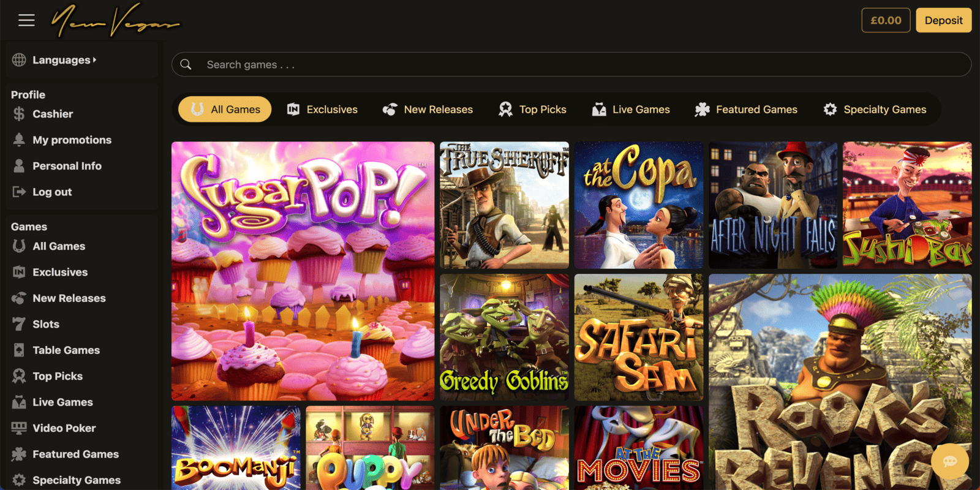Click the £0.00 balance button
Viewport: 980px width, 490px height.
(886, 20)
